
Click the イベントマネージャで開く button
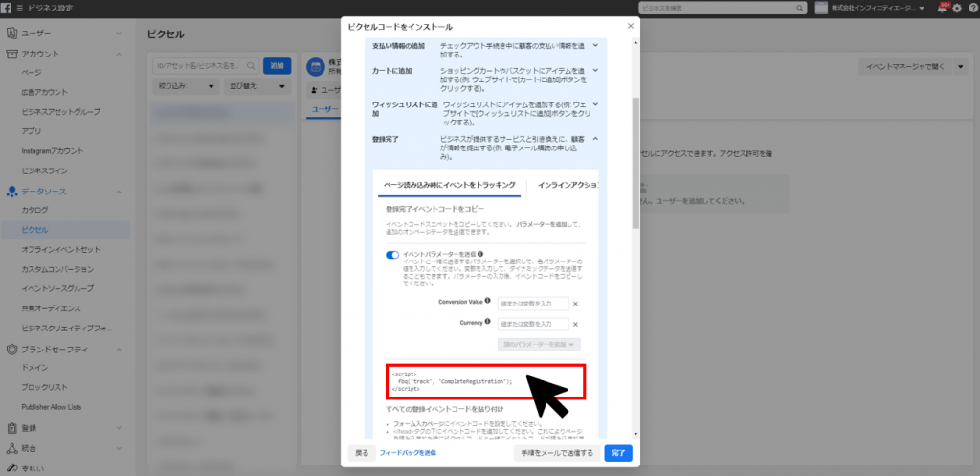click(x=905, y=67)
